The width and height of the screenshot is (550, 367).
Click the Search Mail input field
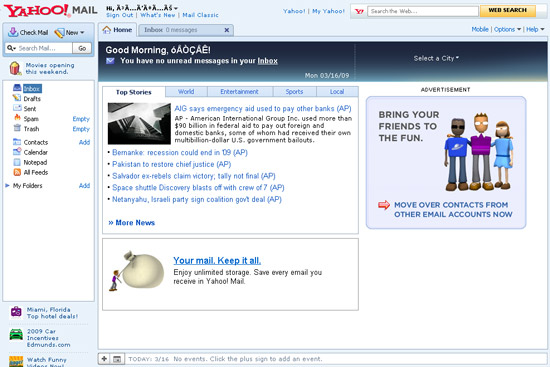(x=45, y=48)
